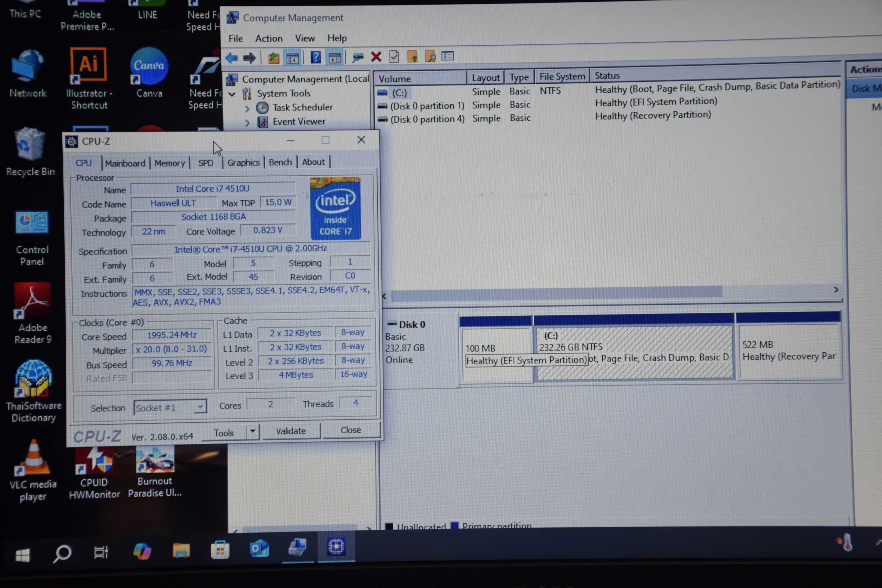Screen dimensions: 882x588
Task: Click the orange page with magnifier icon
Action: click(430, 56)
